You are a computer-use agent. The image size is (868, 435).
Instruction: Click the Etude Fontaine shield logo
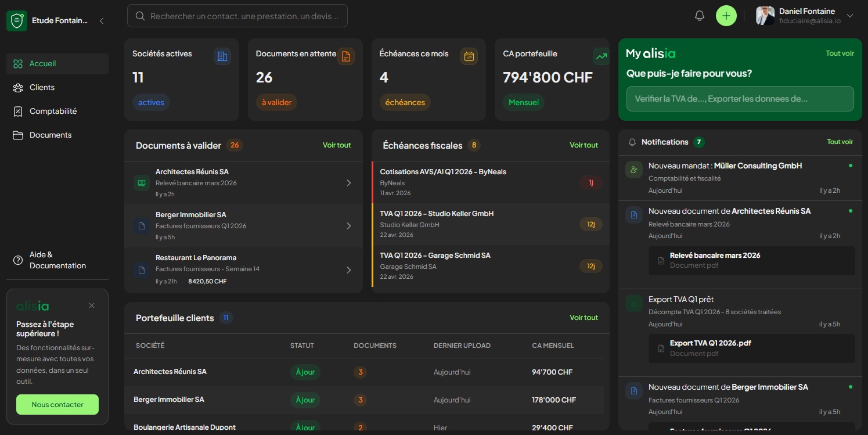(17, 21)
